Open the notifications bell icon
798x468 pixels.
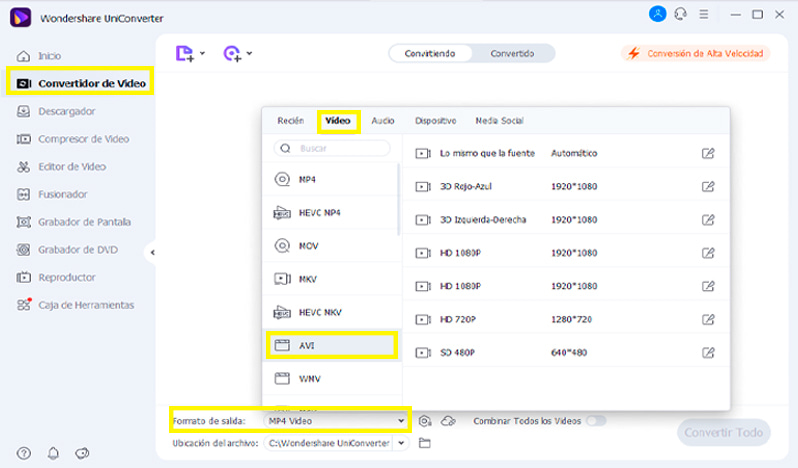click(x=53, y=453)
